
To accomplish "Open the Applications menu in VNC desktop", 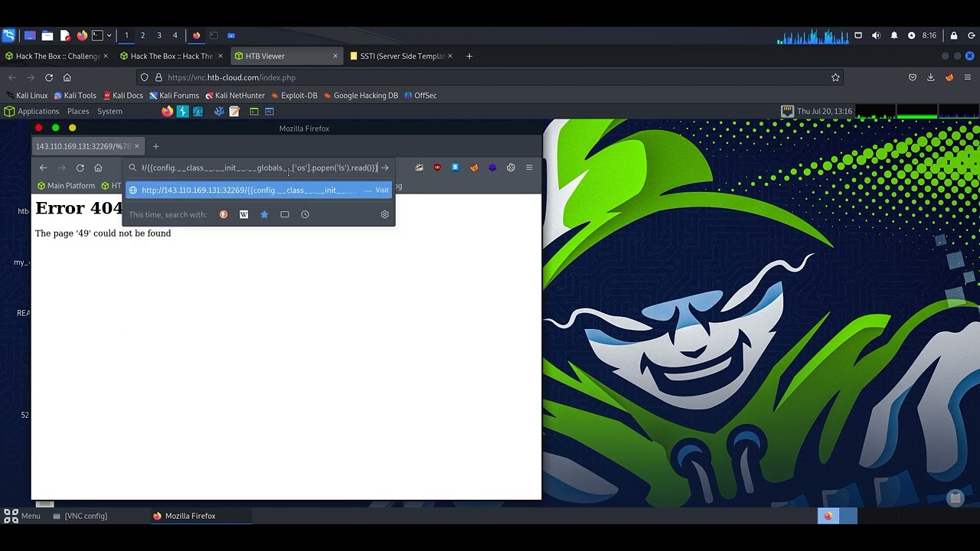I will [31, 112].
